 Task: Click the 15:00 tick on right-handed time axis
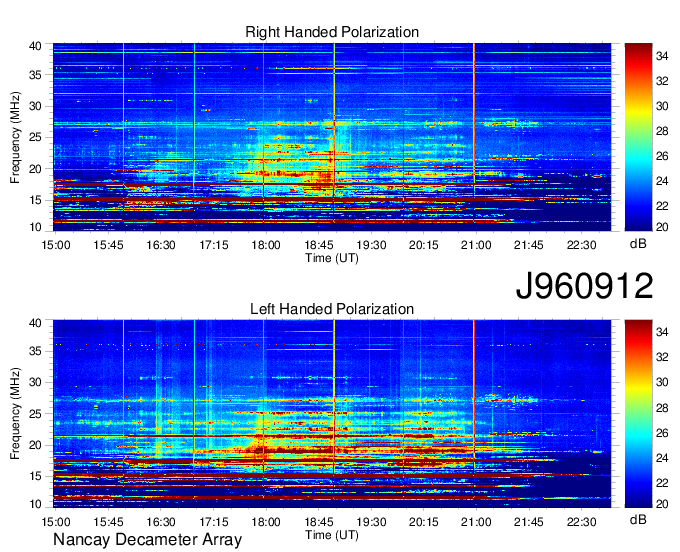coord(56,245)
